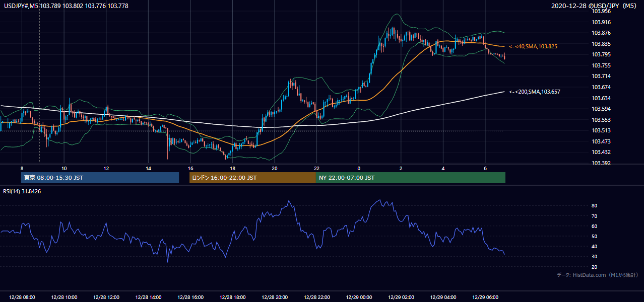Click the hour 14 tick under price chart

pos(148,168)
